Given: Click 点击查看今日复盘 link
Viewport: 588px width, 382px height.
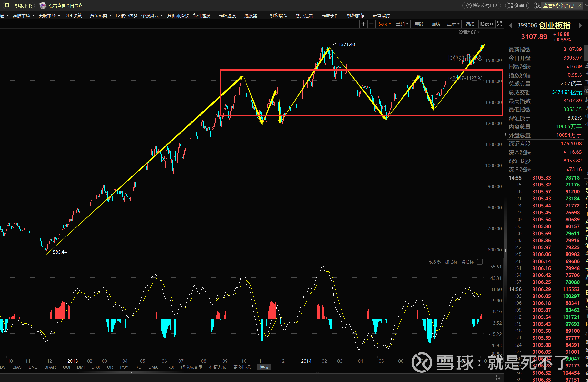Looking at the screenshot, I should click(66, 5).
